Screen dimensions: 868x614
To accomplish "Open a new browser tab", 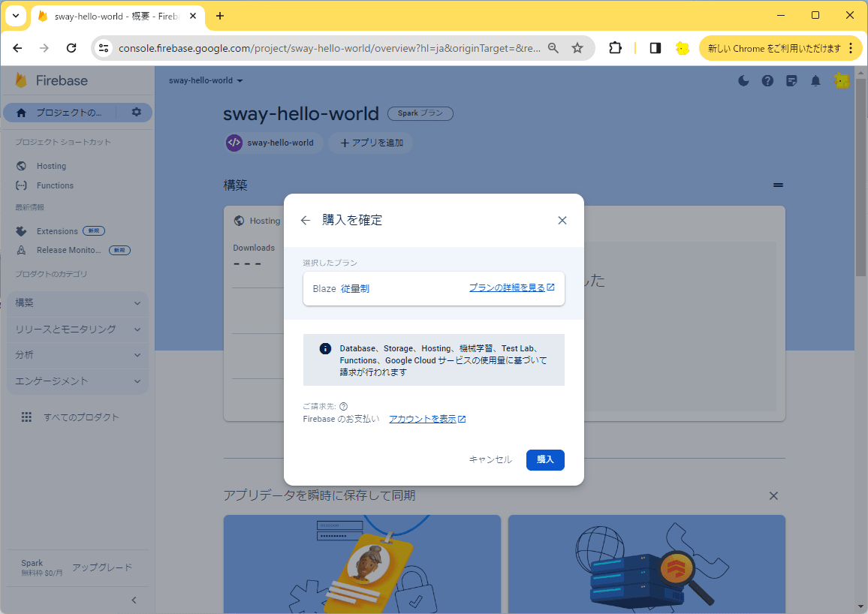I will pyautogui.click(x=220, y=16).
